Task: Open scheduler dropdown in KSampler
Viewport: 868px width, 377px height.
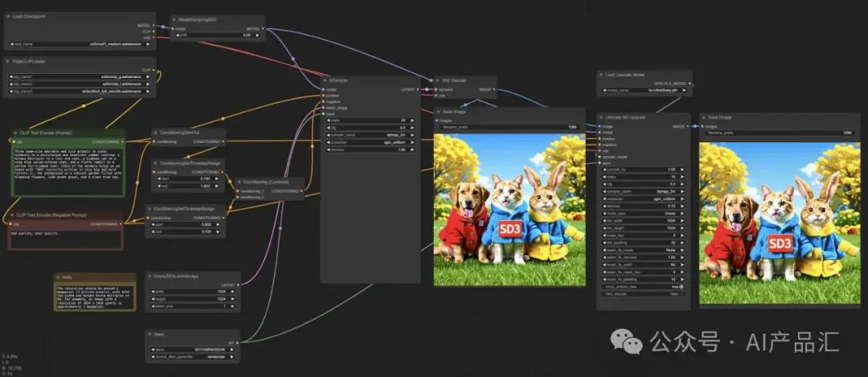Action: click(x=370, y=142)
